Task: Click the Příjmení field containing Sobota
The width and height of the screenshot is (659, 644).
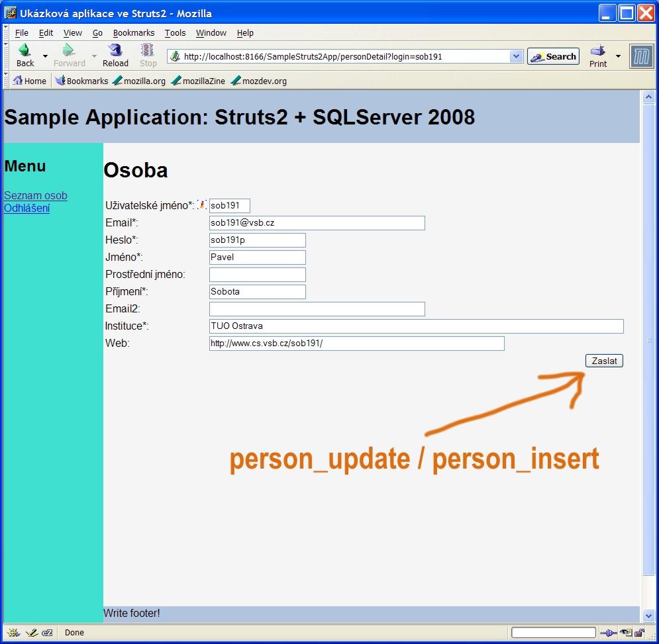Action: (x=257, y=292)
